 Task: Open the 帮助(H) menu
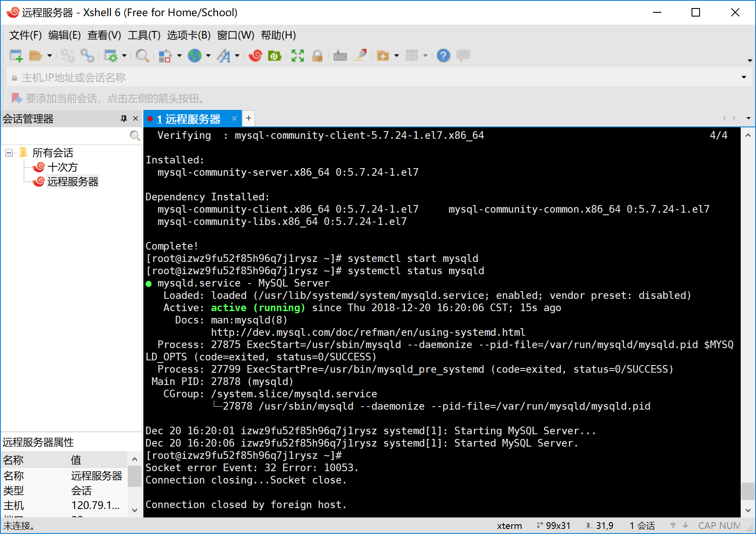278,35
